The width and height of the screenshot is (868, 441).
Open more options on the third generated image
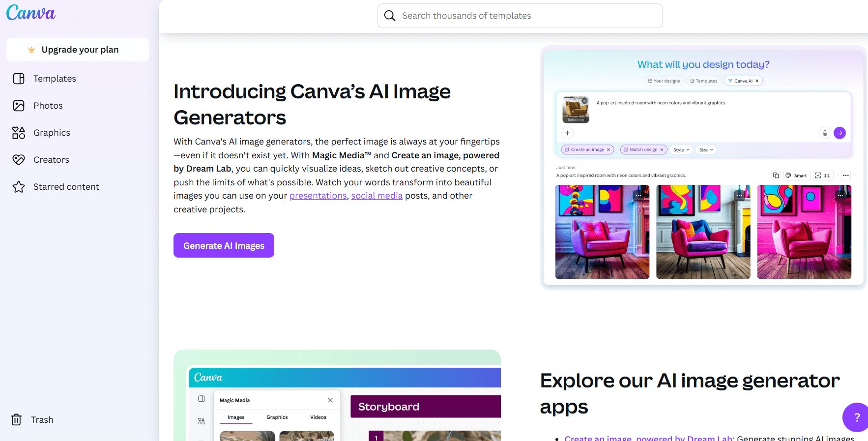click(x=840, y=196)
